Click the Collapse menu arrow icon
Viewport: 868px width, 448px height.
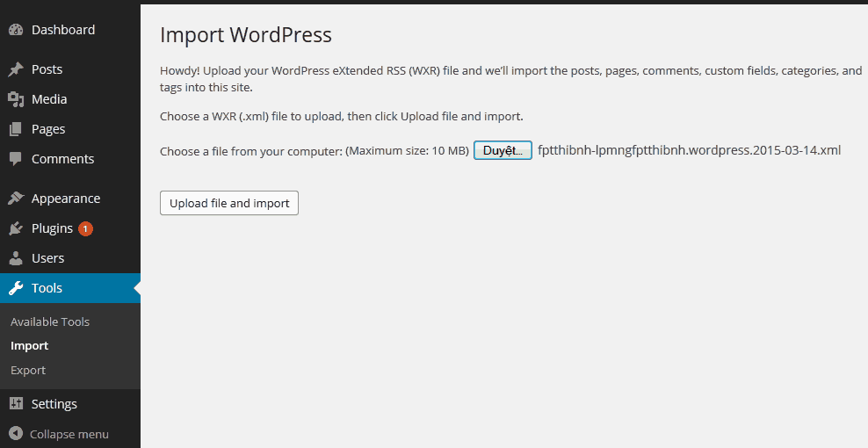tap(16, 434)
